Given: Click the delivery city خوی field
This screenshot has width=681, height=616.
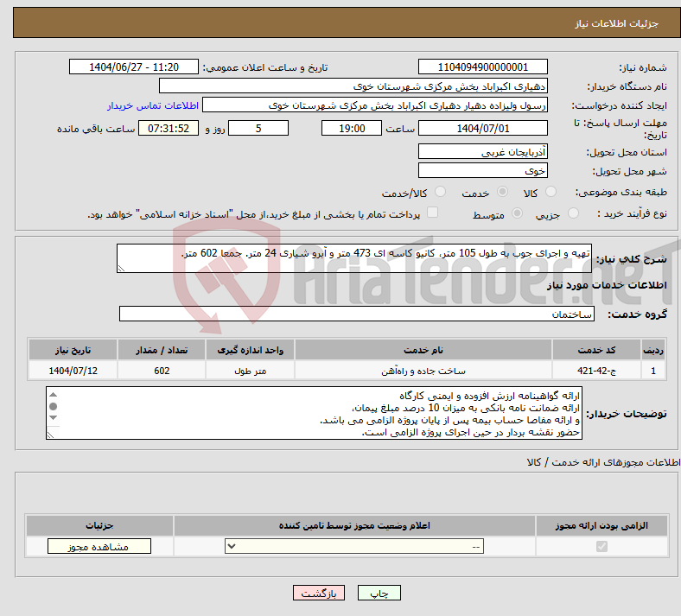Looking at the screenshot, I should (x=482, y=170).
